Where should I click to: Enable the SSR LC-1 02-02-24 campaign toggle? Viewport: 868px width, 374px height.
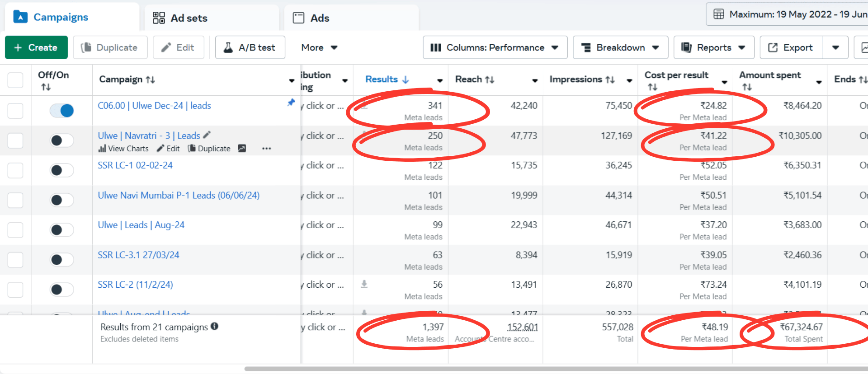(62, 170)
